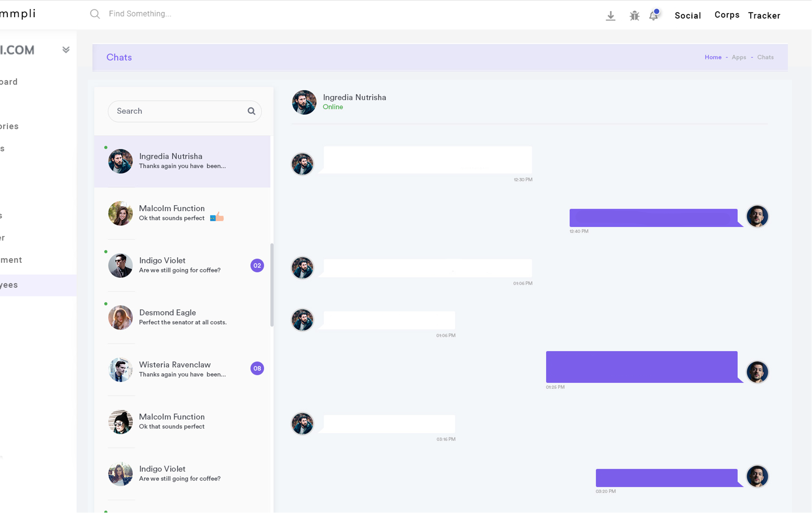Click the 02 unread badge for Indigo Violet
The image size is (812, 513).
(257, 265)
